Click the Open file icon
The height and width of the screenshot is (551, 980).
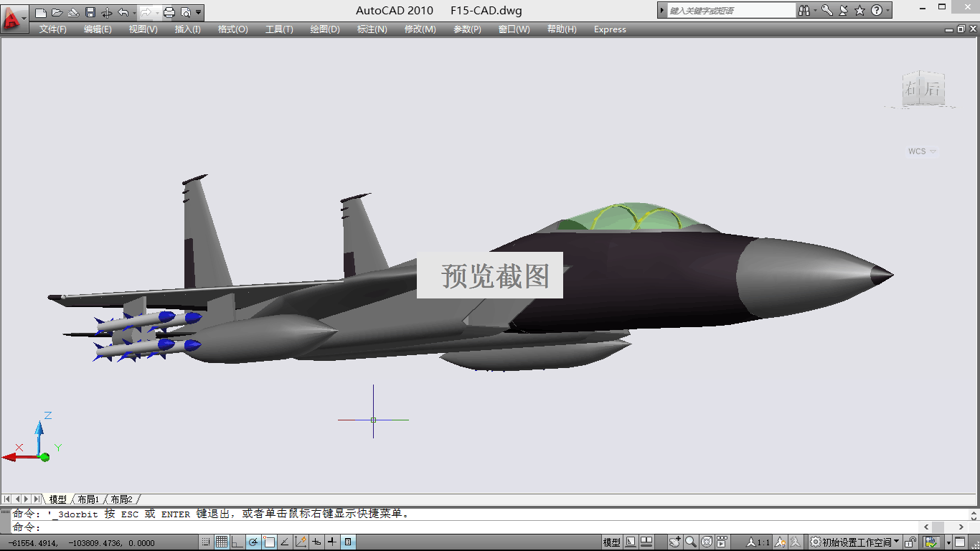57,12
